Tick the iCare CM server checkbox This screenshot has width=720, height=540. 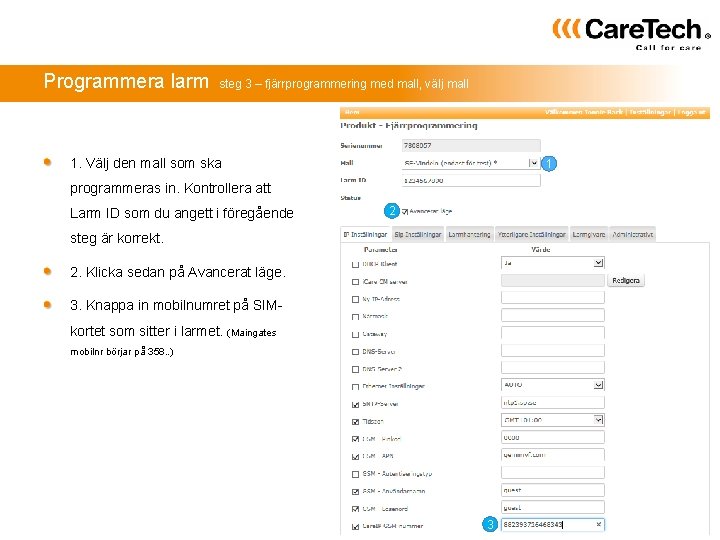355,282
